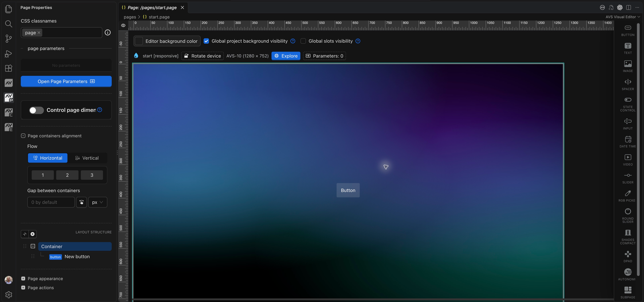Select the RGB PICKER widget icon
The width and height of the screenshot is (644, 302).
click(628, 193)
